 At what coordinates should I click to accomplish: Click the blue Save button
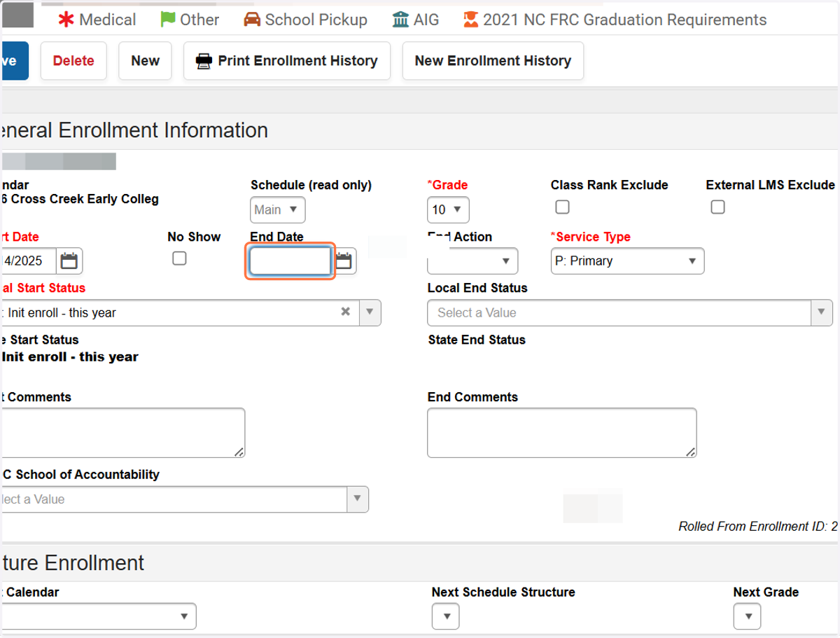[14, 61]
